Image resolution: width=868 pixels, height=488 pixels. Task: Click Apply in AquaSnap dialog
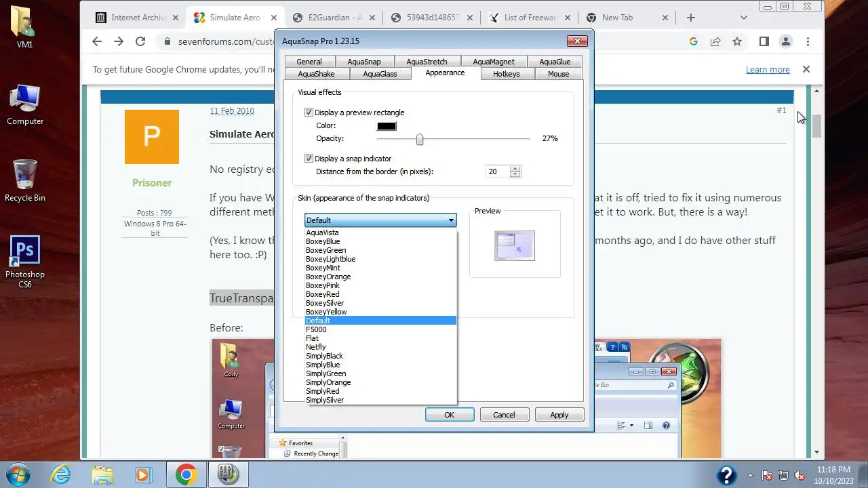(x=559, y=415)
